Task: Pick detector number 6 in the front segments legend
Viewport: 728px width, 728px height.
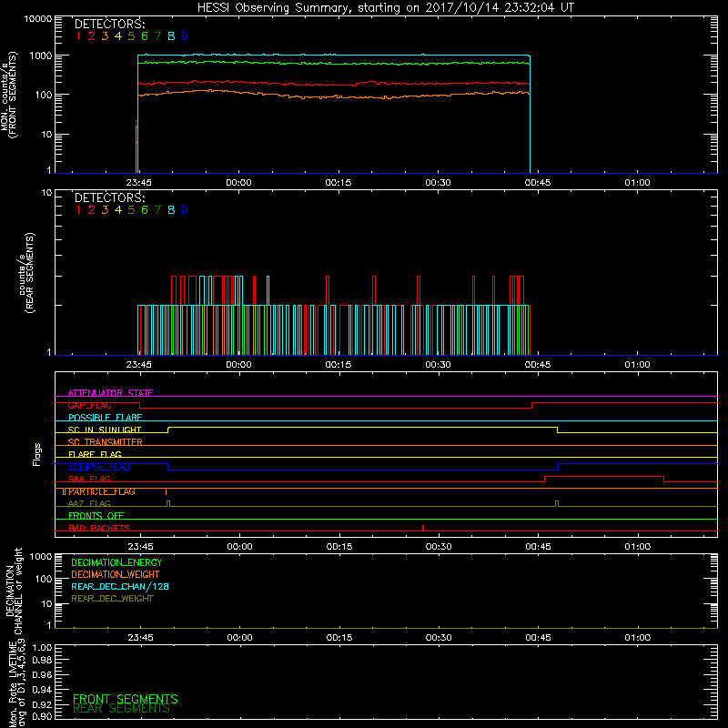Action: (x=145, y=36)
